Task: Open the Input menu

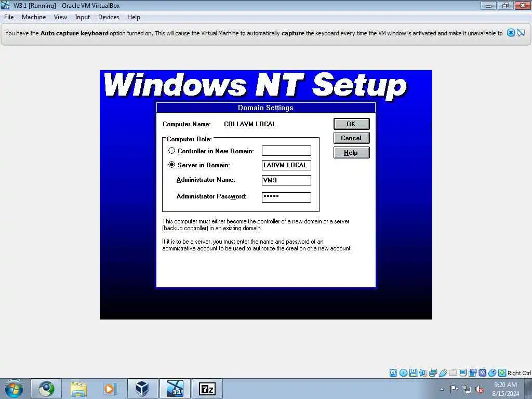Action: (83, 17)
